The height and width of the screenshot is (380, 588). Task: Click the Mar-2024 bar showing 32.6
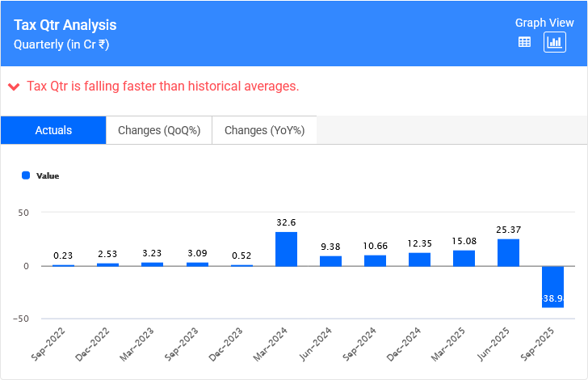click(x=286, y=249)
